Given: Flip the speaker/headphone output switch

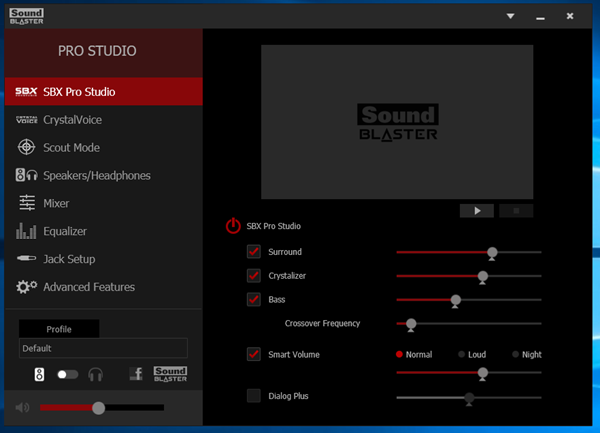Looking at the screenshot, I should coord(67,374).
